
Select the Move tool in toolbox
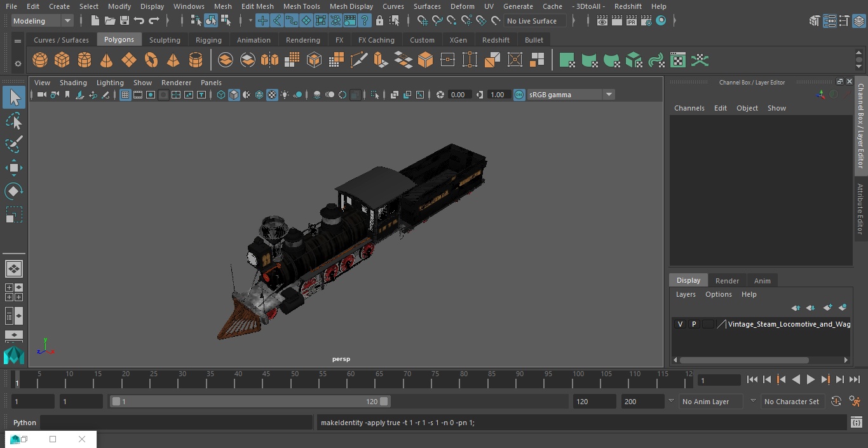[13, 168]
